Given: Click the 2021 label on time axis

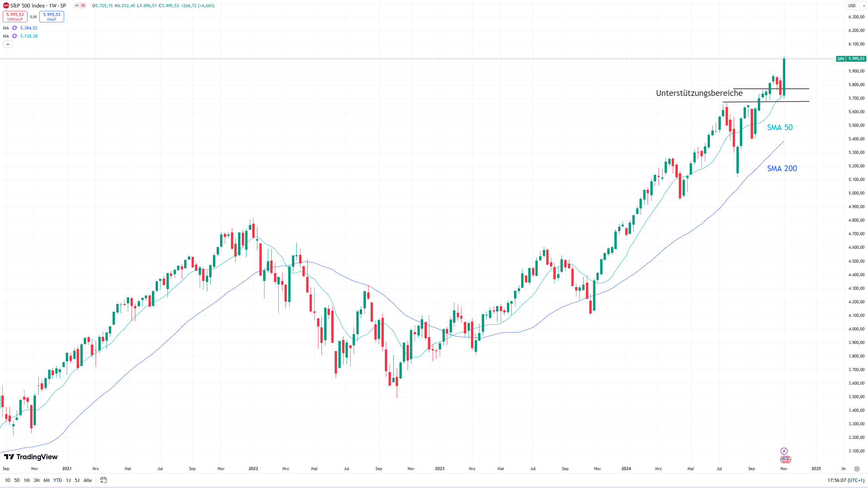Looking at the screenshot, I should coord(67,469).
